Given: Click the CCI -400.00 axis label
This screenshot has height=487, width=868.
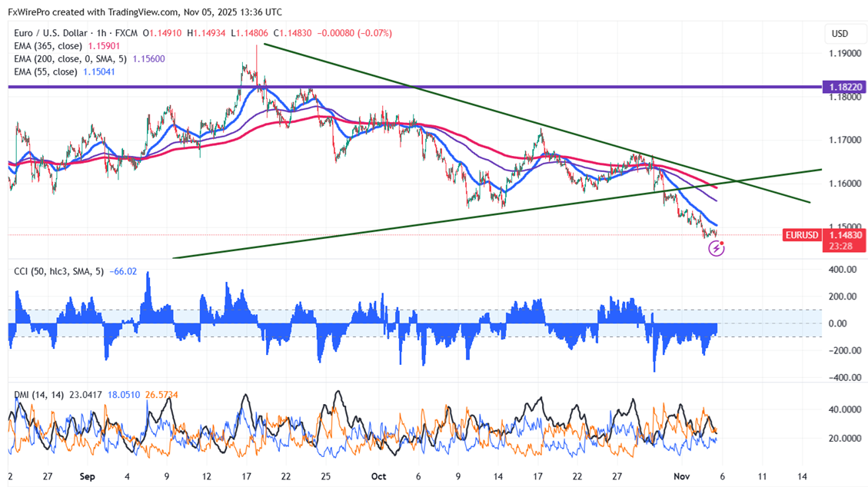Looking at the screenshot, I should coord(845,378).
